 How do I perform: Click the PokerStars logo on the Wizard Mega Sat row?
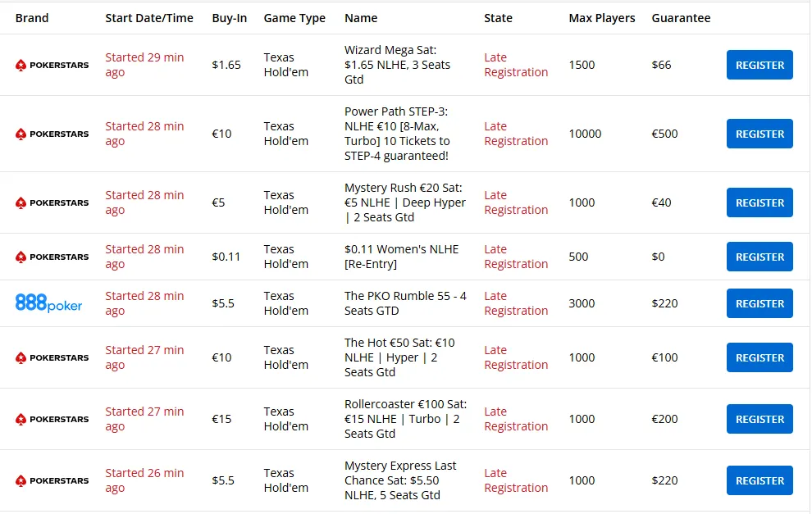tap(52, 65)
